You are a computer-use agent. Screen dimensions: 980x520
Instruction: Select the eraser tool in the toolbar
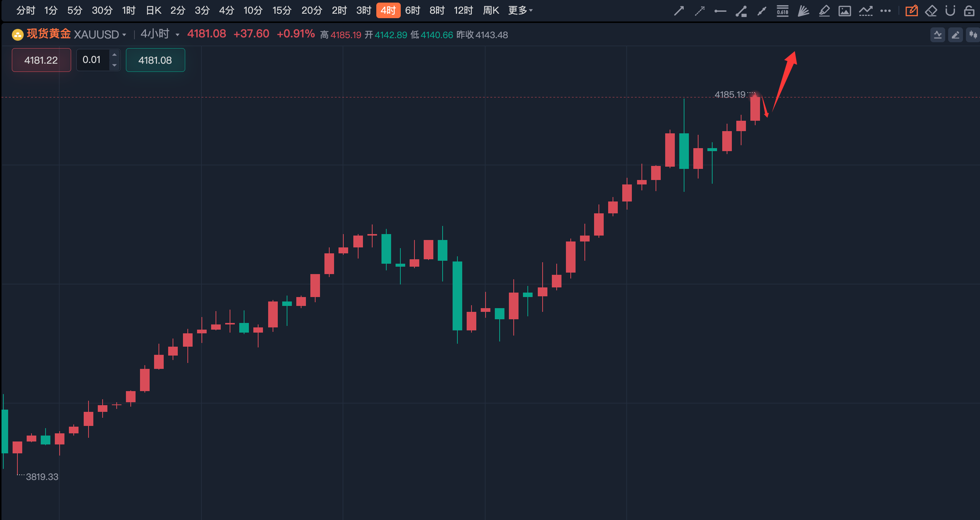(931, 11)
